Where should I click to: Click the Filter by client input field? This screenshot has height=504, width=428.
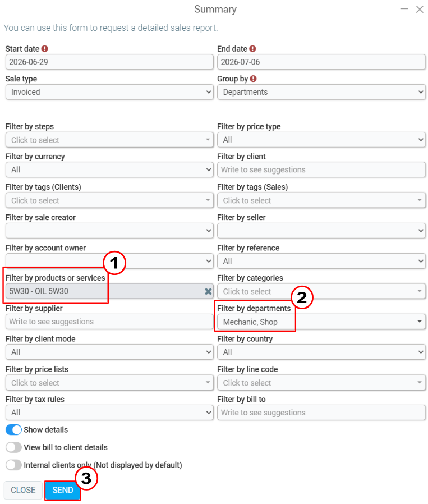[x=321, y=169]
